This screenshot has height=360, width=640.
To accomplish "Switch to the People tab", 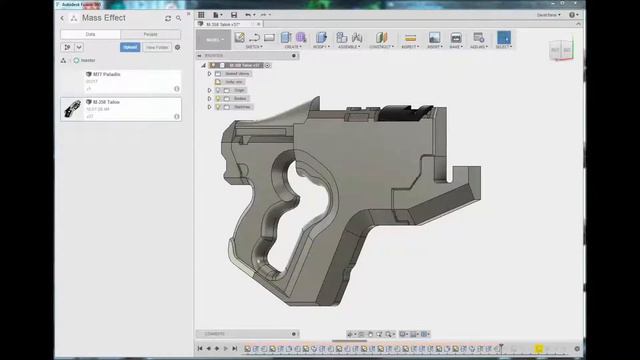I will click(150, 34).
